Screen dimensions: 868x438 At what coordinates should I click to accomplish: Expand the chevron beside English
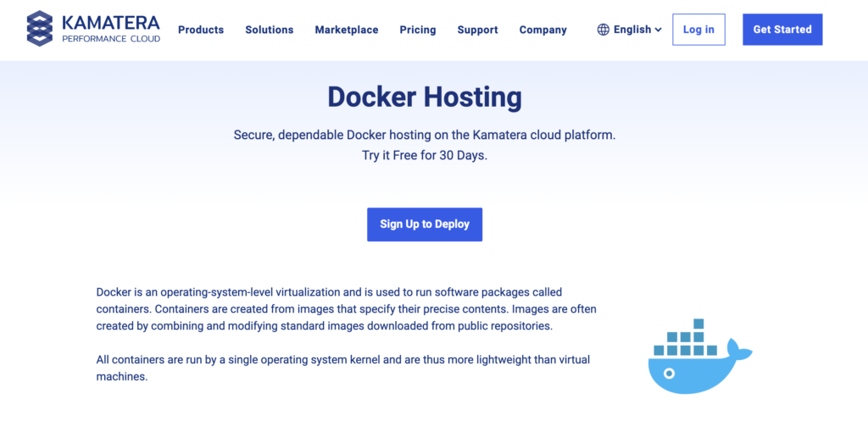(x=659, y=30)
